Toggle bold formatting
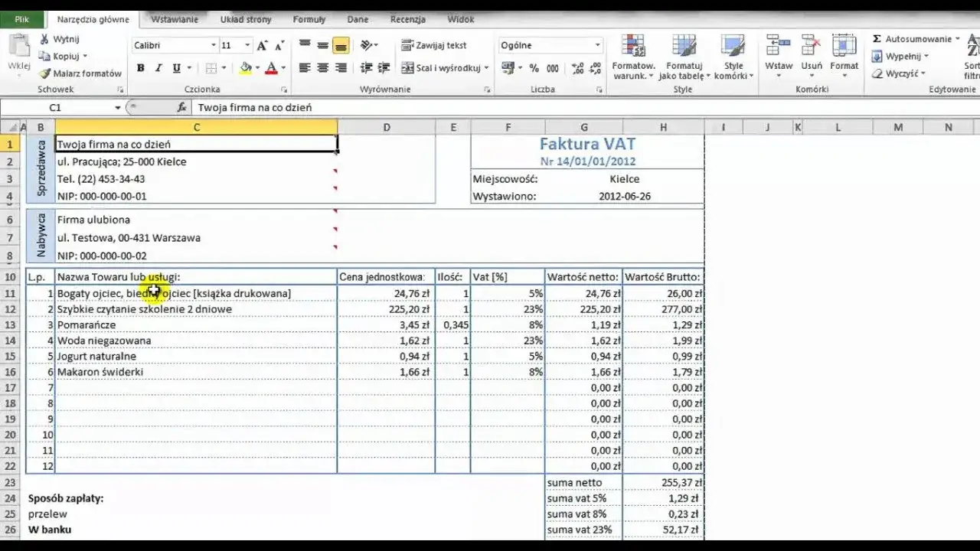The height and width of the screenshot is (551, 980). [141, 68]
